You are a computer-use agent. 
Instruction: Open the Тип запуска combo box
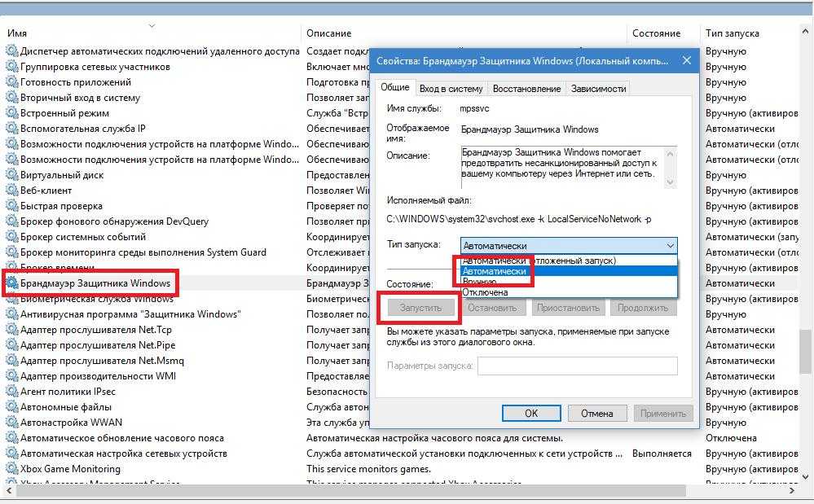569,245
